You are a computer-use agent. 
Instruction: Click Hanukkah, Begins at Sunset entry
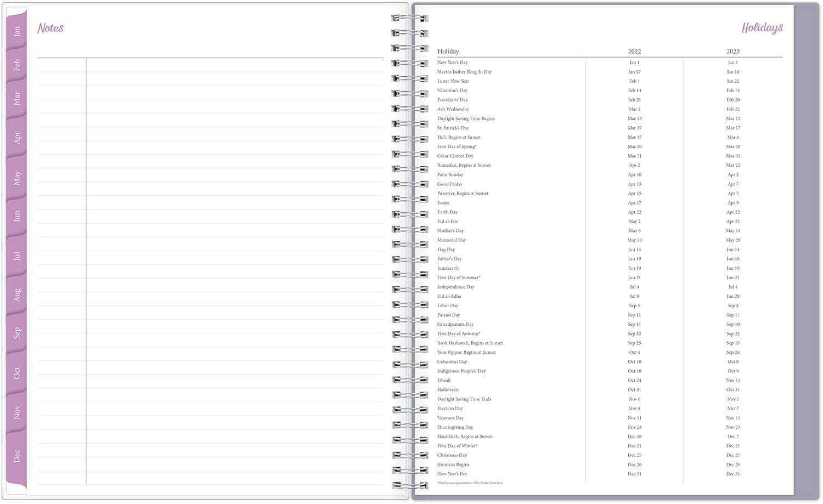[x=465, y=436]
